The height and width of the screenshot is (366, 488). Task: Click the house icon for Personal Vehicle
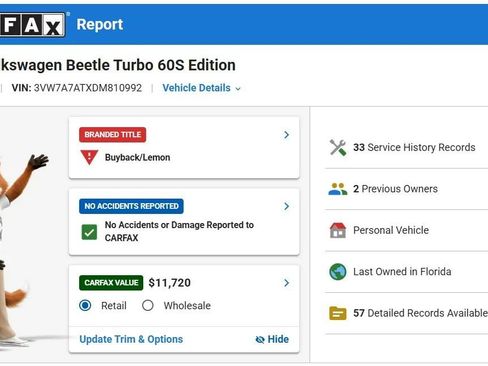point(338,230)
